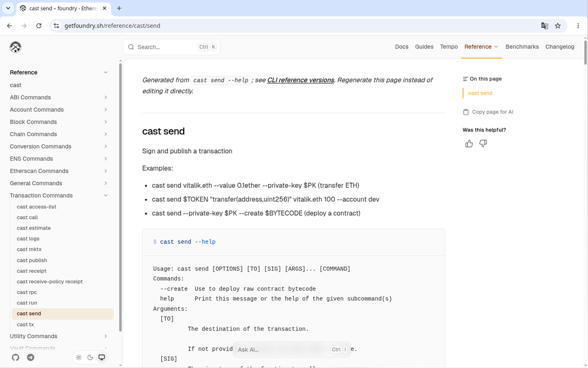Click the search docs field
588x368 pixels.
point(171,47)
